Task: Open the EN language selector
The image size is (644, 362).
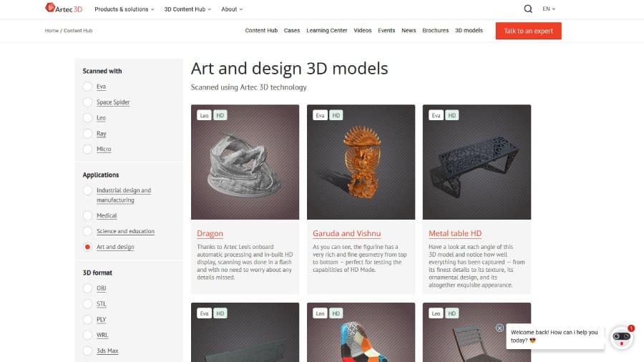Action: (549, 9)
